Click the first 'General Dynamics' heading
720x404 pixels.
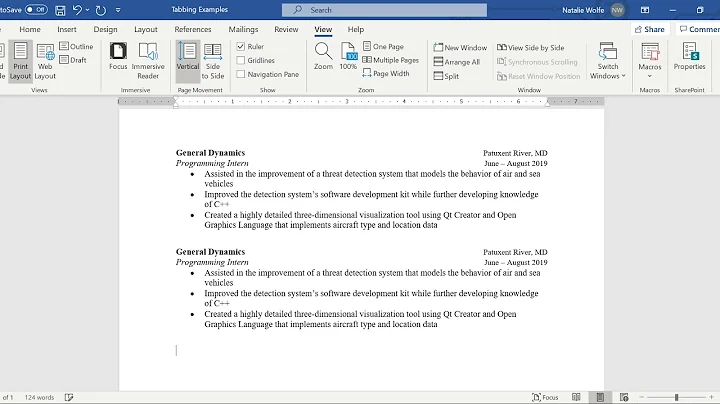point(210,153)
